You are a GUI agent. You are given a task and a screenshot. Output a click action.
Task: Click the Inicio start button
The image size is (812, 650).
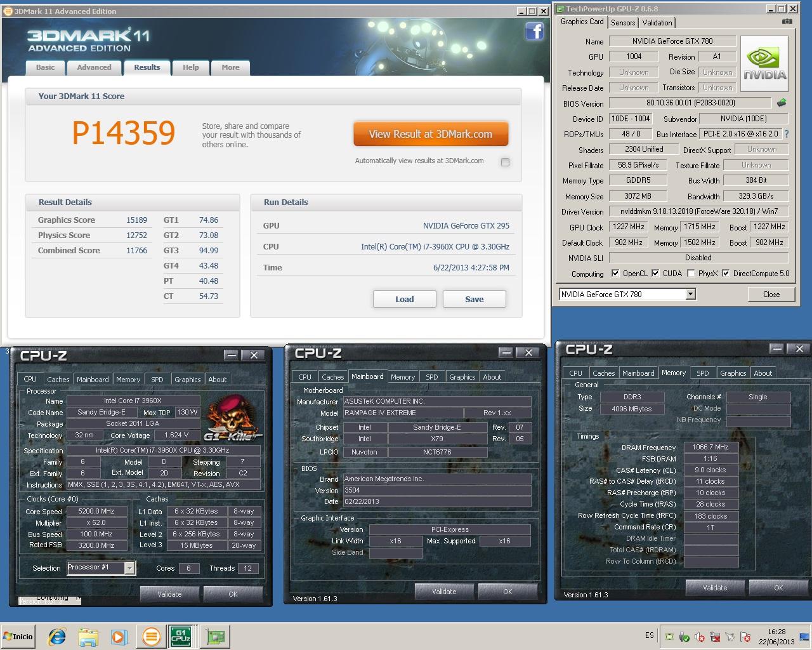(x=18, y=636)
